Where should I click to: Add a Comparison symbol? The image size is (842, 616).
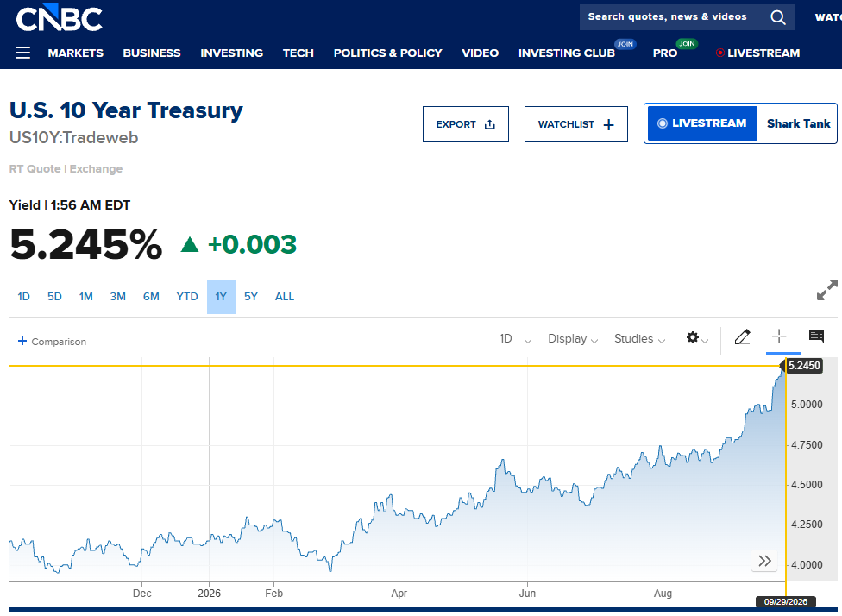pyautogui.click(x=52, y=342)
